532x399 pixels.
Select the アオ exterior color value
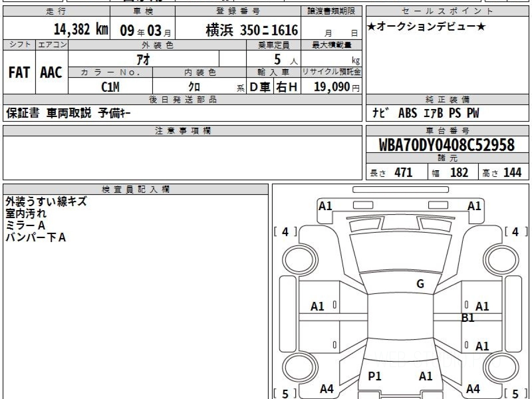click(x=143, y=59)
